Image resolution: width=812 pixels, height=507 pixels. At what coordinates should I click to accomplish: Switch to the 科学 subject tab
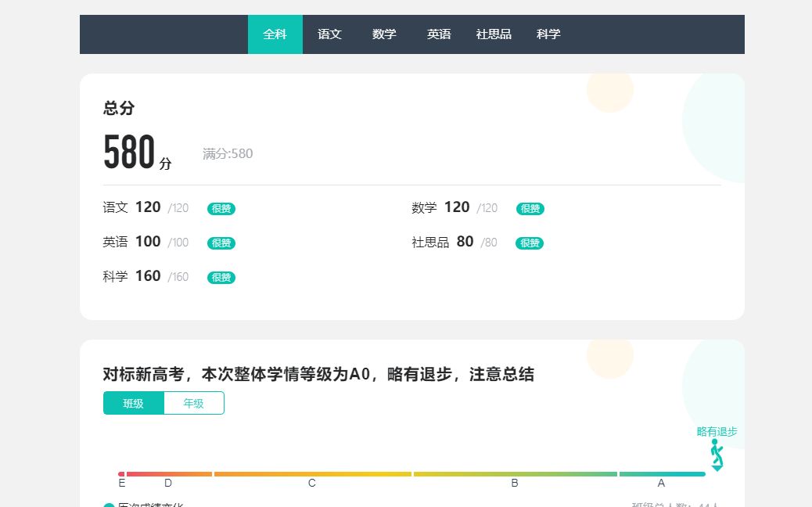548,34
